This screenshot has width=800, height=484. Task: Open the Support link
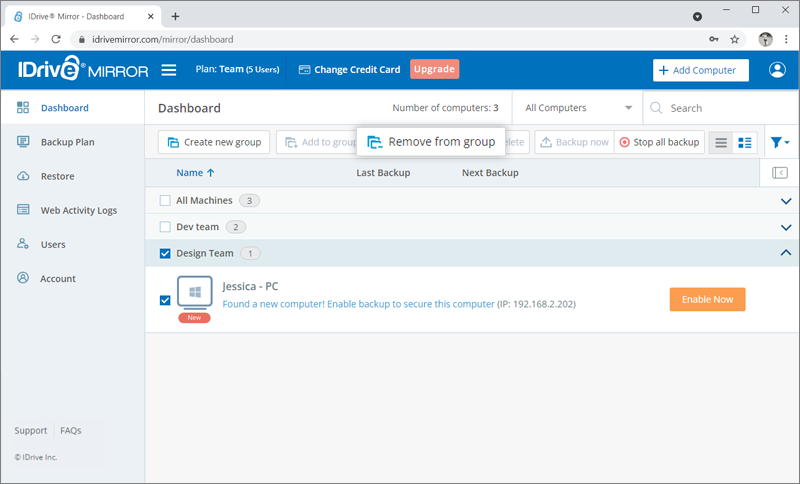tap(31, 430)
